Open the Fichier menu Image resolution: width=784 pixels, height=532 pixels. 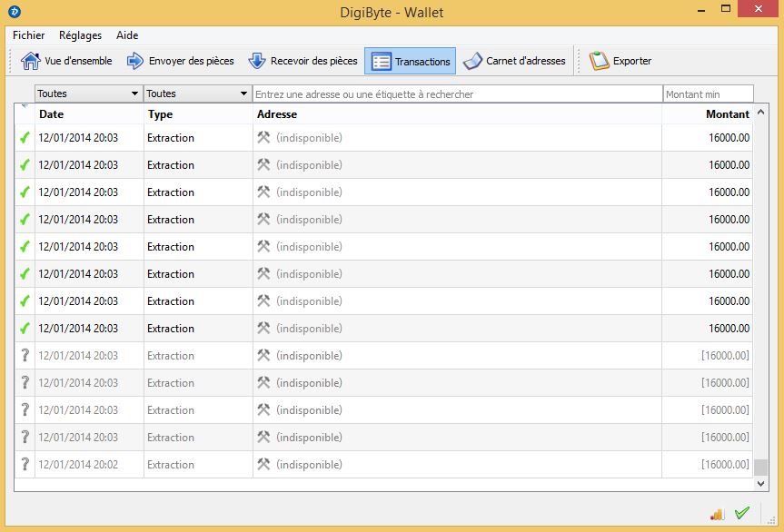[x=28, y=35]
